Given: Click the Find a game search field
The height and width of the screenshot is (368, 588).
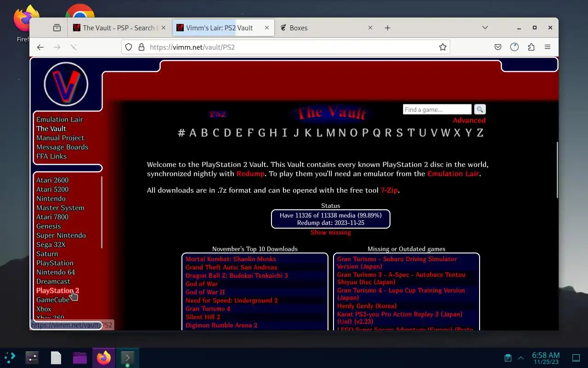Looking at the screenshot, I should pos(437,109).
